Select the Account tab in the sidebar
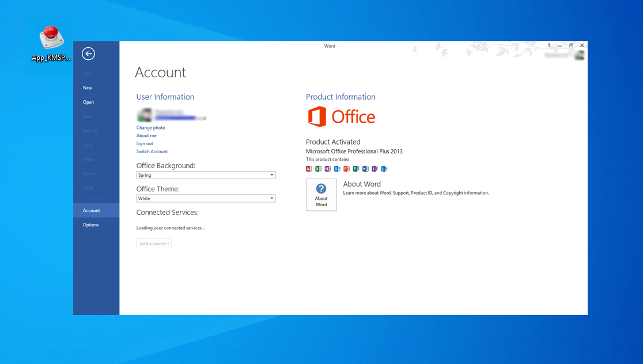 [96, 210]
